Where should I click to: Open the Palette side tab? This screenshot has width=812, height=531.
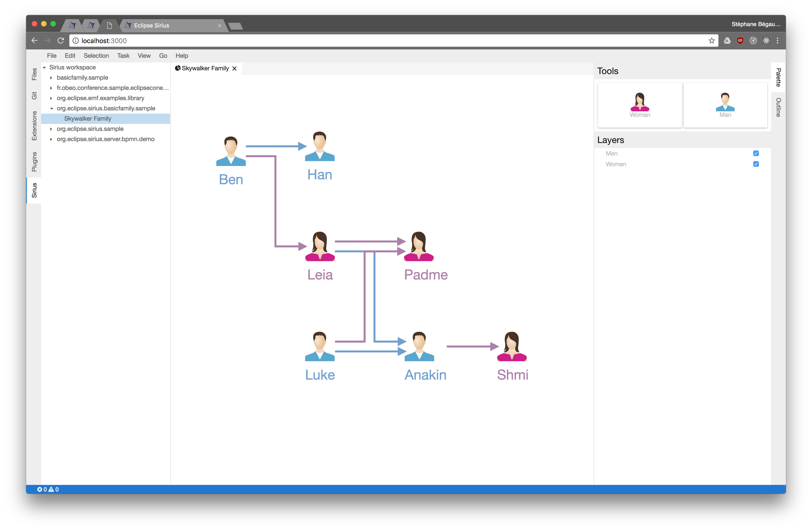click(x=778, y=77)
